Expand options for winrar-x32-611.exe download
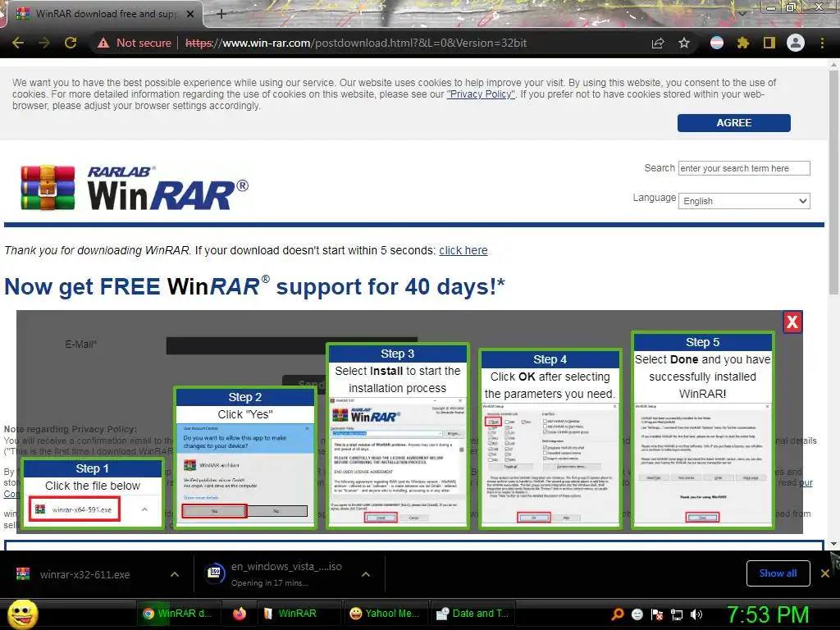Image resolution: width=840 pixels, height=630 pixels. point(175,574)
